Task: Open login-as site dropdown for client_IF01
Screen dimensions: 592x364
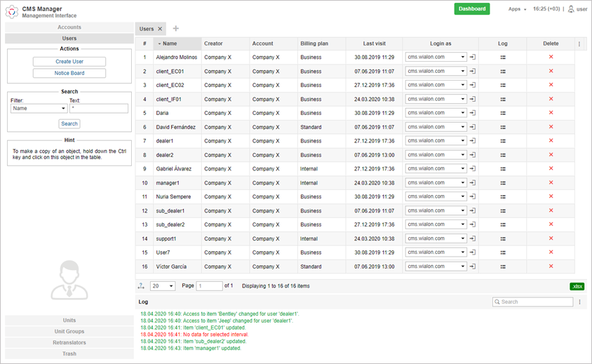Action: (x=436, y=99)
